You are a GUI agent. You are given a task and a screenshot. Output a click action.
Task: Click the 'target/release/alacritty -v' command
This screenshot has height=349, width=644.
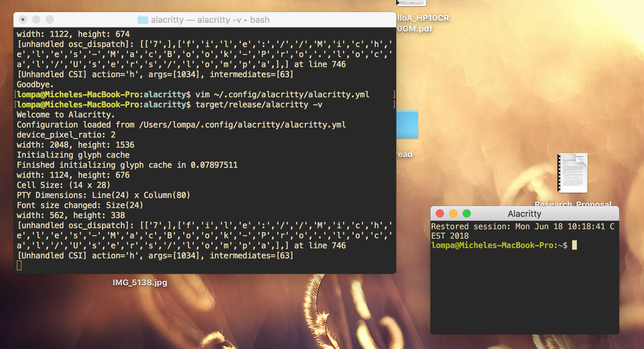[x=259, y=105]
